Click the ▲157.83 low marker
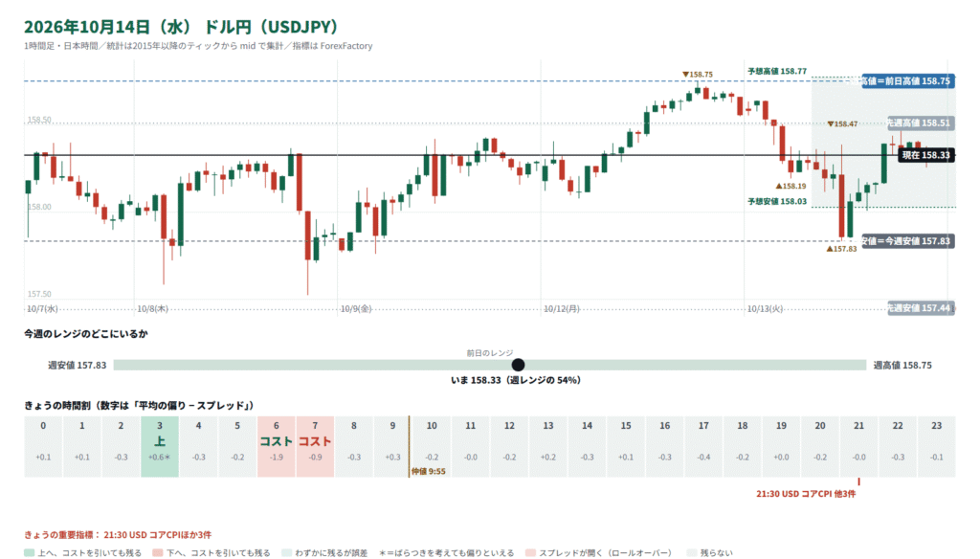 (842, 248)
